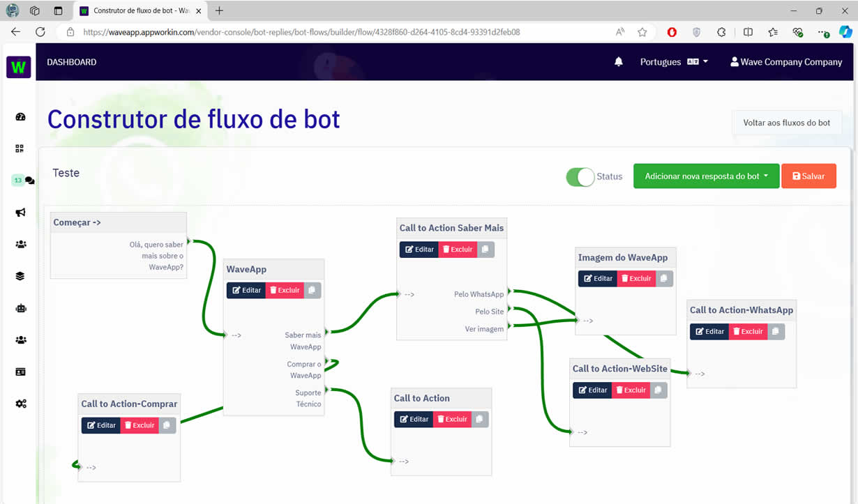Click the browser refresh icon

tap(40, 32)
